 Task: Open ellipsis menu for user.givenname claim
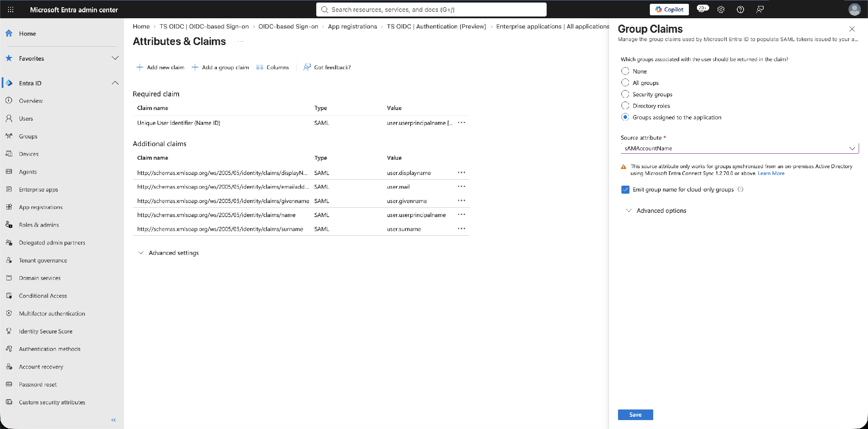[461, 200]
